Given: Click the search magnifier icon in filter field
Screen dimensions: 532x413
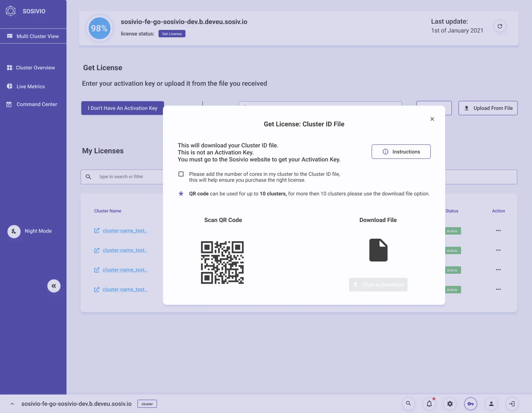Looking at the screenshot, I should tap(88, 177).
